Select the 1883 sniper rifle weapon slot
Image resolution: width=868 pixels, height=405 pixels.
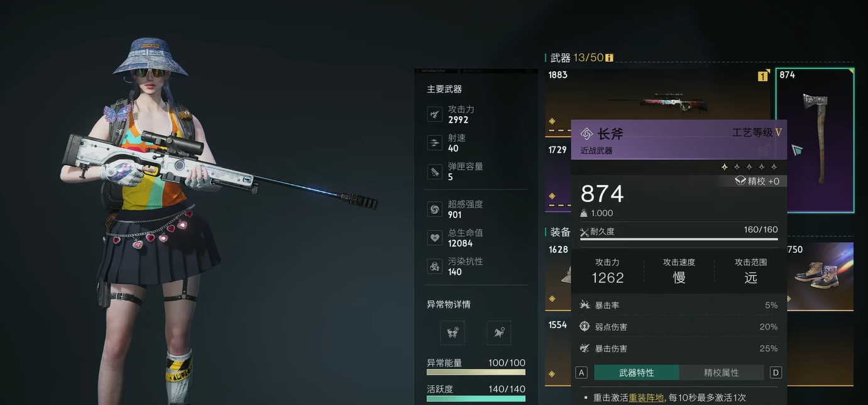(657, 102)
